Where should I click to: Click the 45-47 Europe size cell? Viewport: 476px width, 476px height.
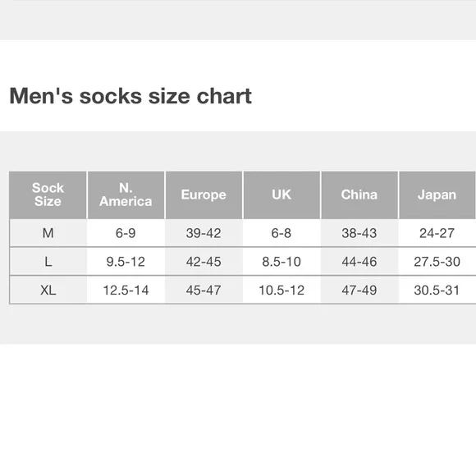204,291
